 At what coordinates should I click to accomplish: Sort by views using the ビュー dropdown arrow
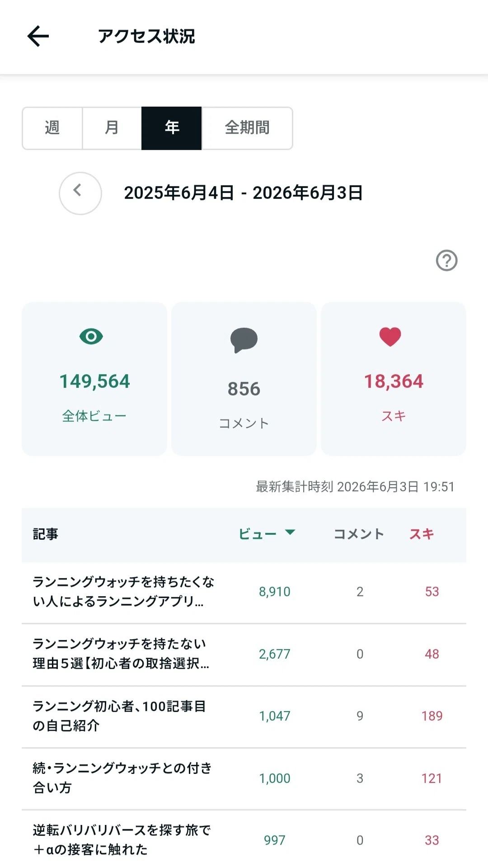click(x=290, y=532)
